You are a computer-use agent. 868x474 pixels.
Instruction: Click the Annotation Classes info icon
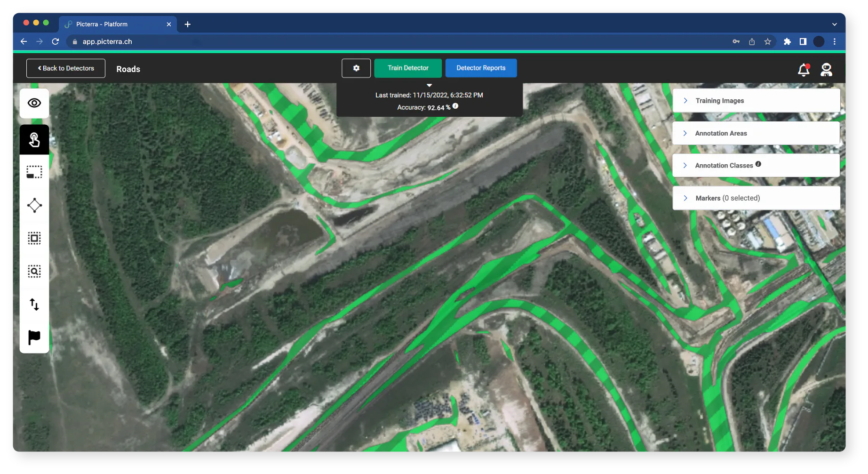tap(758, 164)
